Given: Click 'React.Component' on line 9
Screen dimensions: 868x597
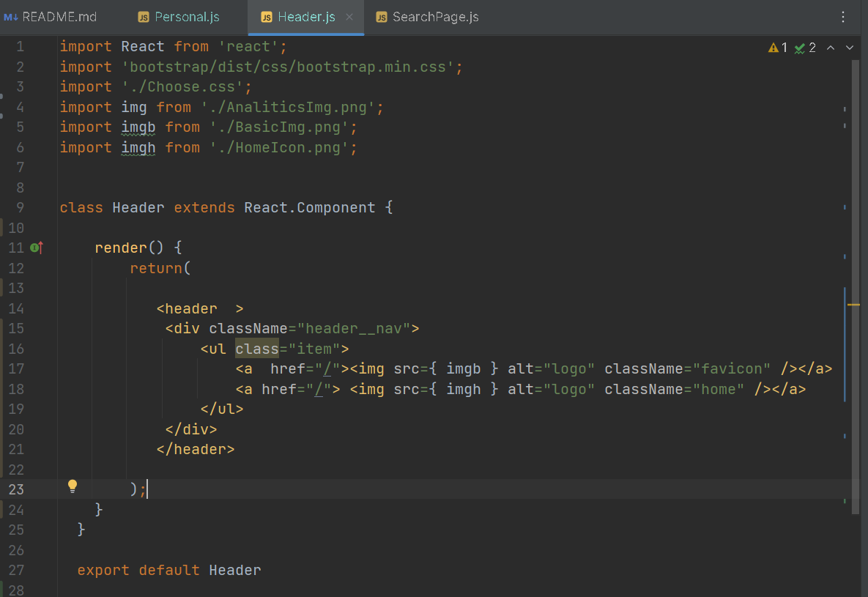Looking at the screenshot, I should click(309, 208).
